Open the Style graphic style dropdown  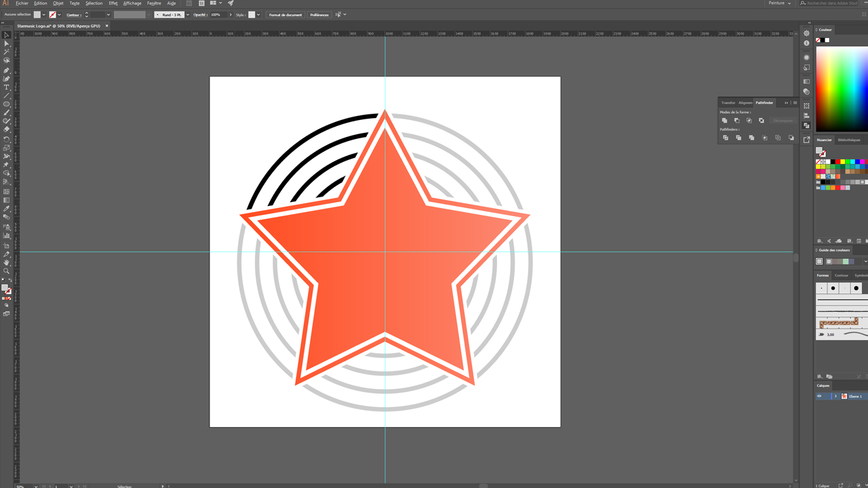tap(258, 14)
